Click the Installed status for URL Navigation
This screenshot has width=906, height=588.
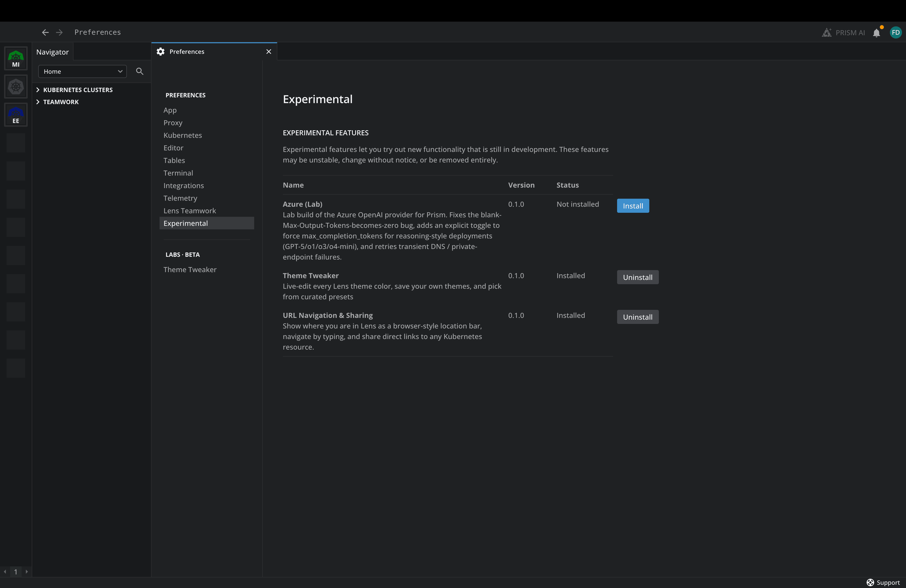pos(571,315)
